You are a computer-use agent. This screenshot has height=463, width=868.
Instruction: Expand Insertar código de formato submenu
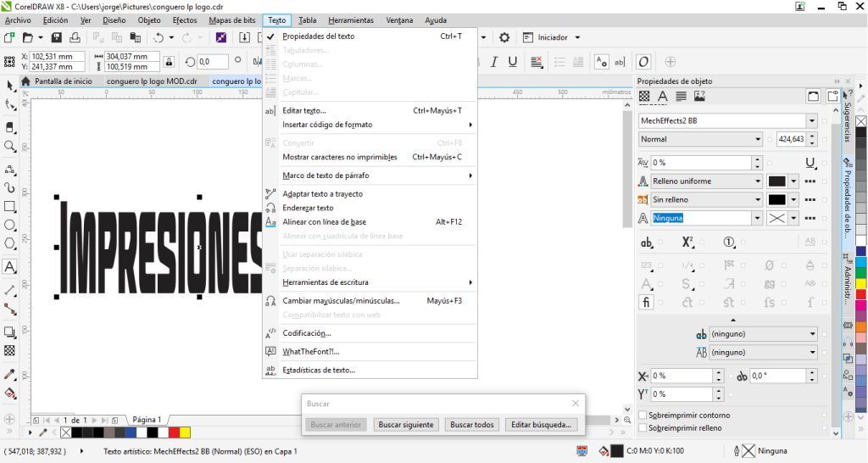[370, 125]
